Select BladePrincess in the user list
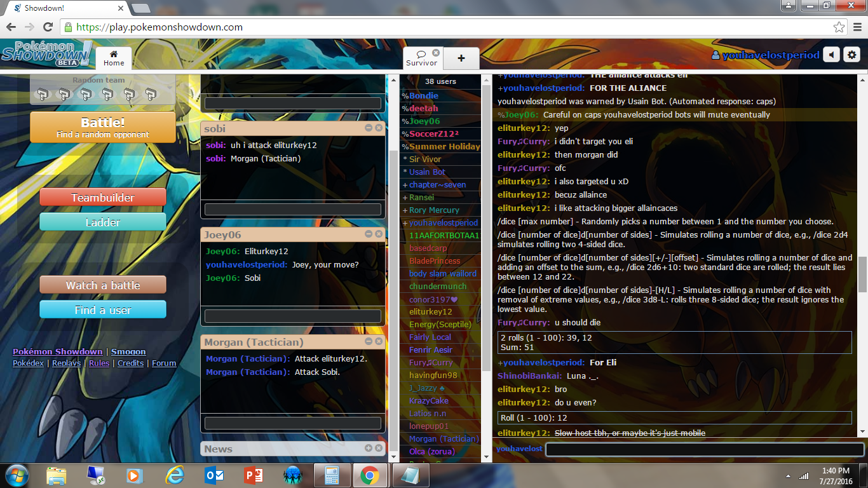The image size is (868, 488). coord(440,261)
